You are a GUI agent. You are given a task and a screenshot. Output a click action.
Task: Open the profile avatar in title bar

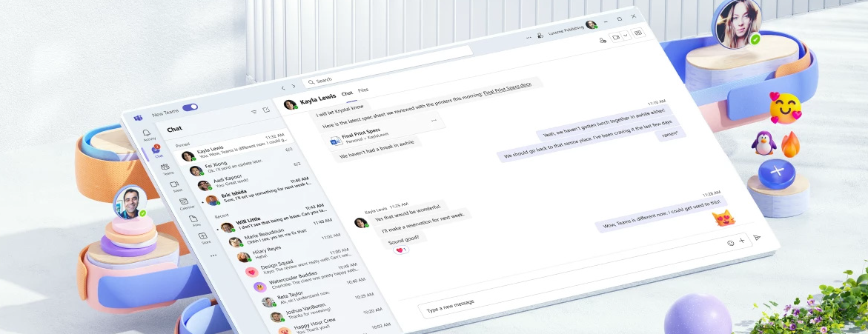click(x=592, y=25)
